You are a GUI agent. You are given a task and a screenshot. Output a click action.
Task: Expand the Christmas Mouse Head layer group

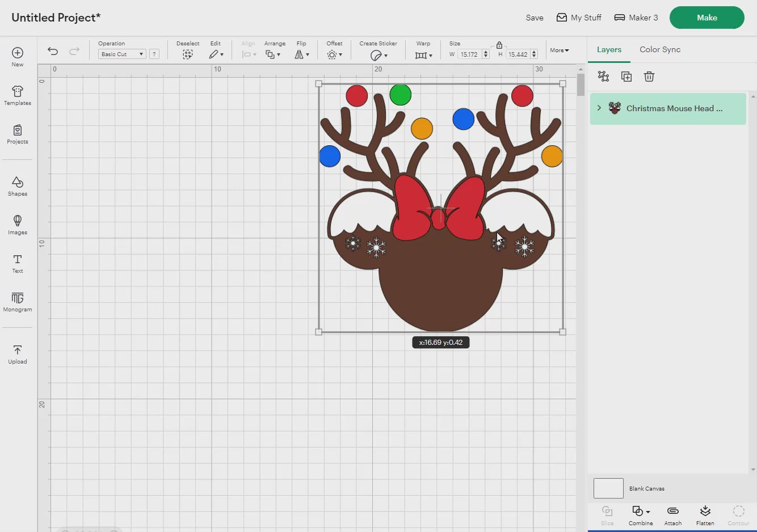coord(599,108)
